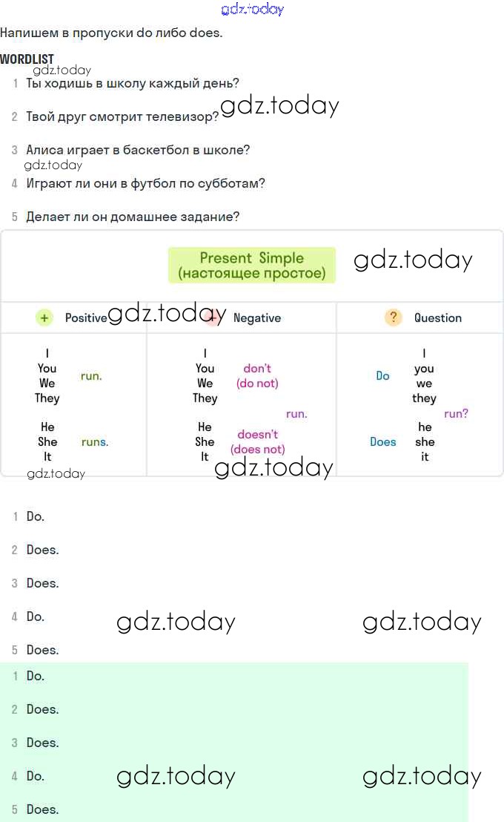This screenshot has height=822, width=504.
Task: Click the "Question" column header label
Action: [437, 318]
